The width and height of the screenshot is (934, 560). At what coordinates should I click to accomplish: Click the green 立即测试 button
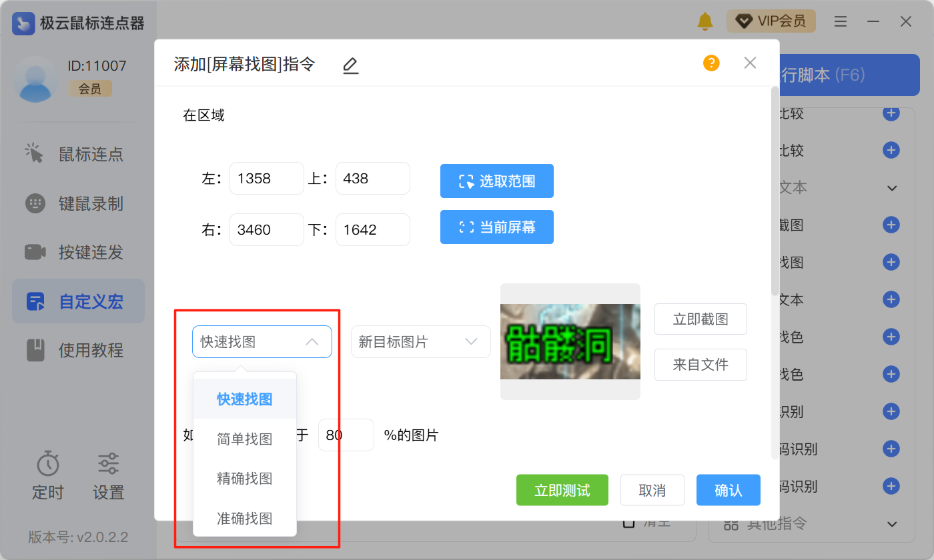coord(562,491)
